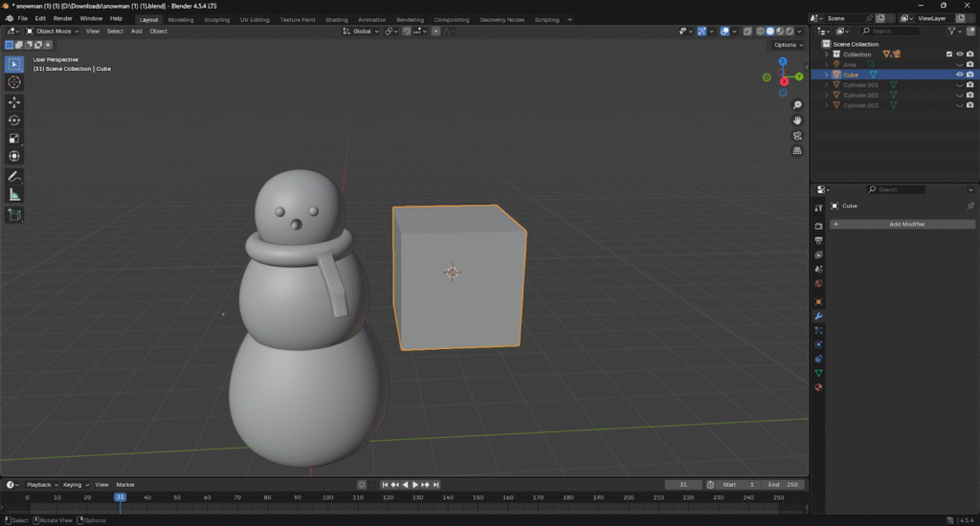The image size is (980, 526).
Task: Open the viewport Options popover
Action: pos(787,45)
